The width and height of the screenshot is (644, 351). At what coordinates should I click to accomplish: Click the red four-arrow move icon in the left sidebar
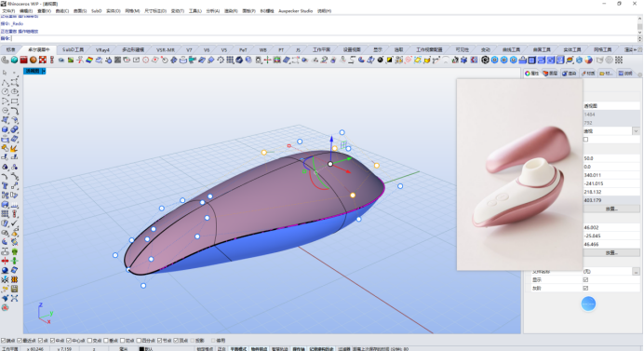click(5, 261)
